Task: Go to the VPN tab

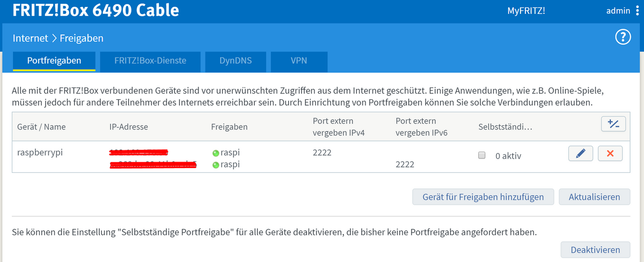Action: pyautogui.click(x=299, y=61)
